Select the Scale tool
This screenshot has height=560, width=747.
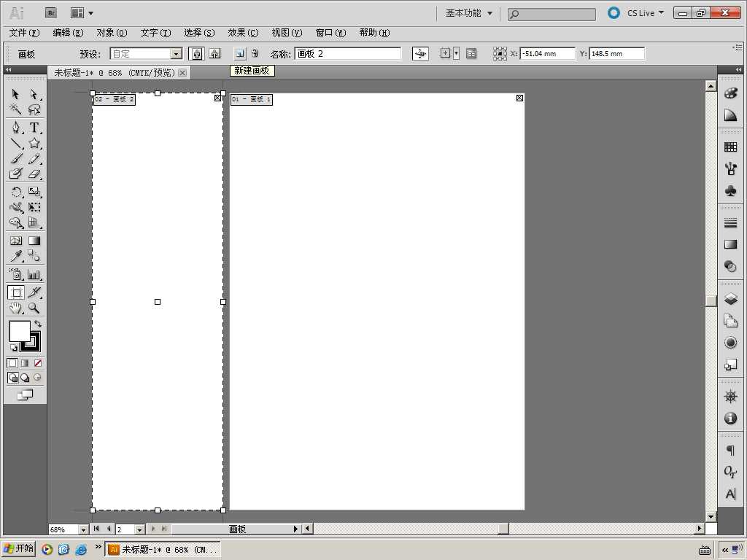point(34,192)
